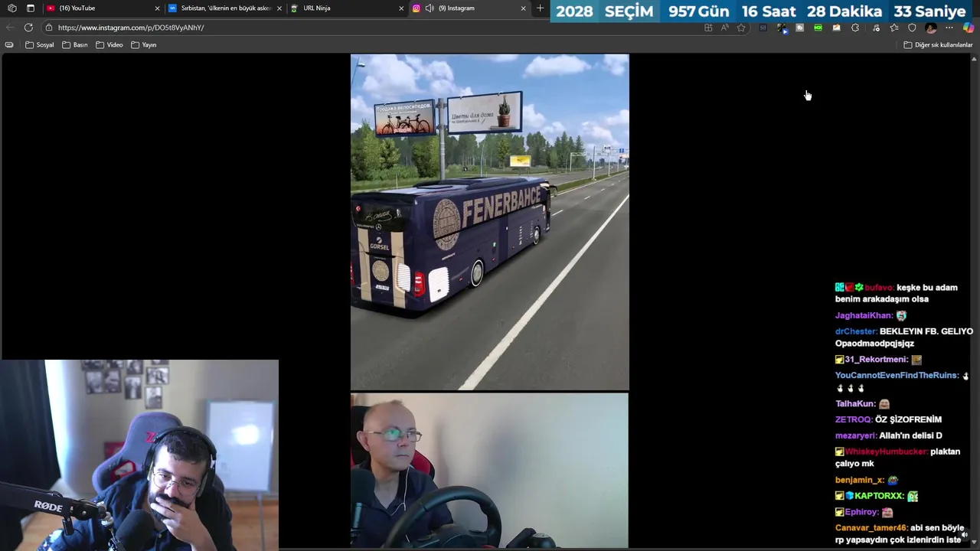The height and width of the screenshot is (551, 980).
Task: Open a new tab with plus button
Action: (540, 8)
